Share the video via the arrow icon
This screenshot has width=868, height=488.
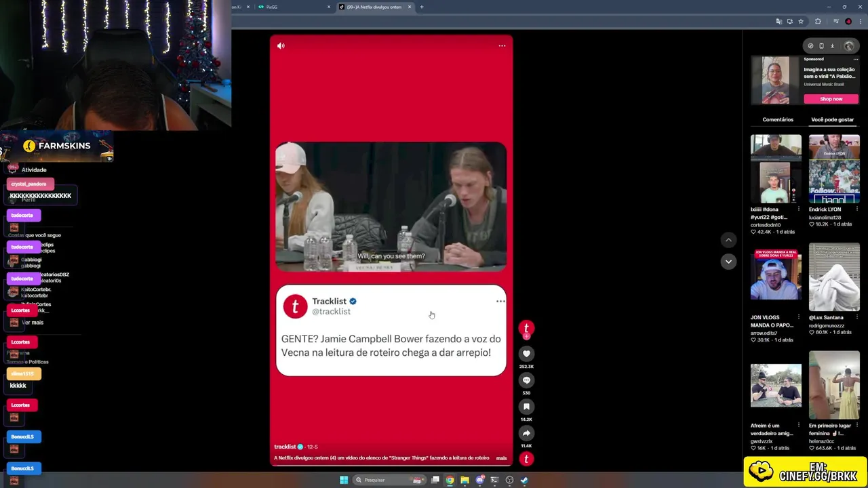point(526,433)
